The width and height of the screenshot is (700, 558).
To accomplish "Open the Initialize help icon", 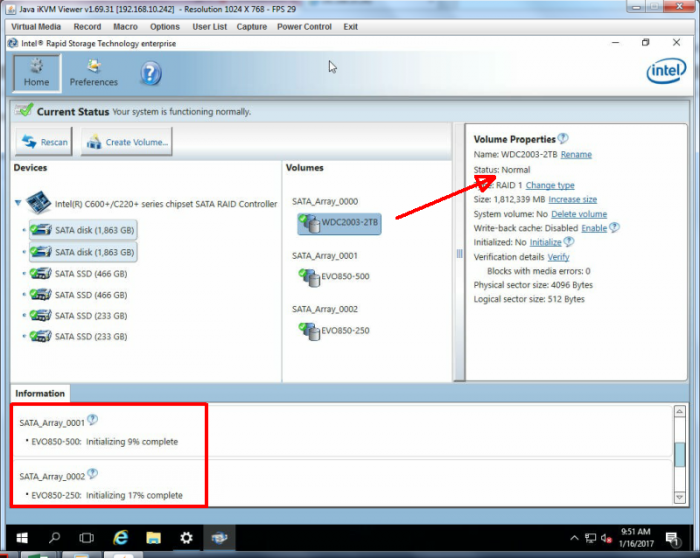I will 569,242.
